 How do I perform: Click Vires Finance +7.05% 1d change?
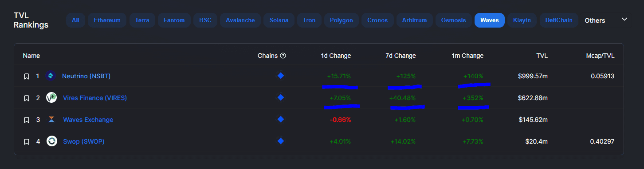pos(340,98)
